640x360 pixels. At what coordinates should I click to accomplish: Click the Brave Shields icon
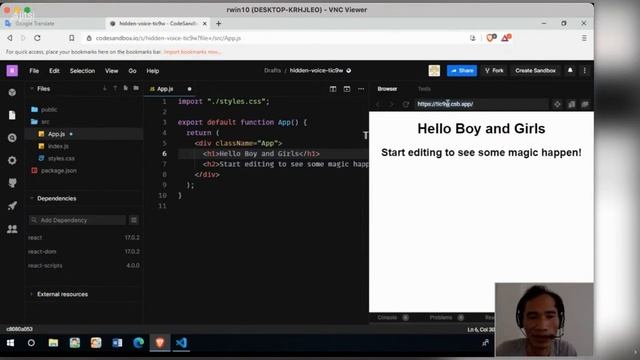[x=491, y=38]
